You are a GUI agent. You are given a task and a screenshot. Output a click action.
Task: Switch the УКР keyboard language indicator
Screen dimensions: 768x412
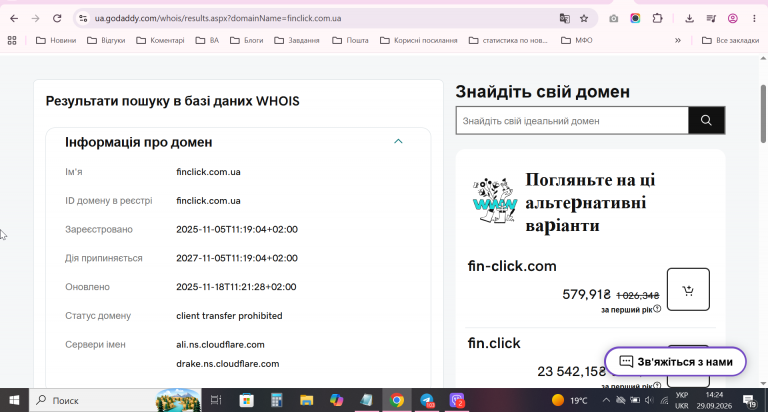coord(681,400)
